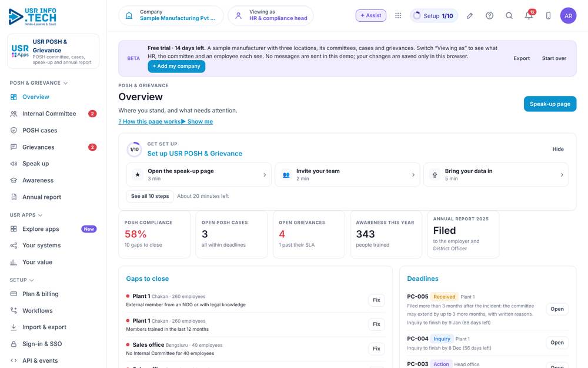This screenshot has height=368, width=588.
Task: Click Fix for external member NGO gap
Action: (376, 300)
